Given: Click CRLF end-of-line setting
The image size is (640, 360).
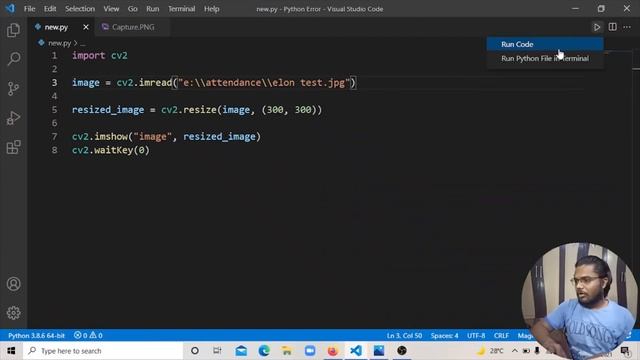Looking at the screenshot, I should click(501, 336).
